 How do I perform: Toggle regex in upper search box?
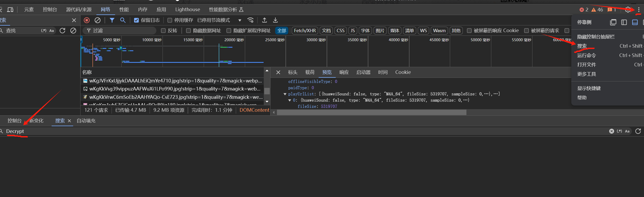(43, 31)
